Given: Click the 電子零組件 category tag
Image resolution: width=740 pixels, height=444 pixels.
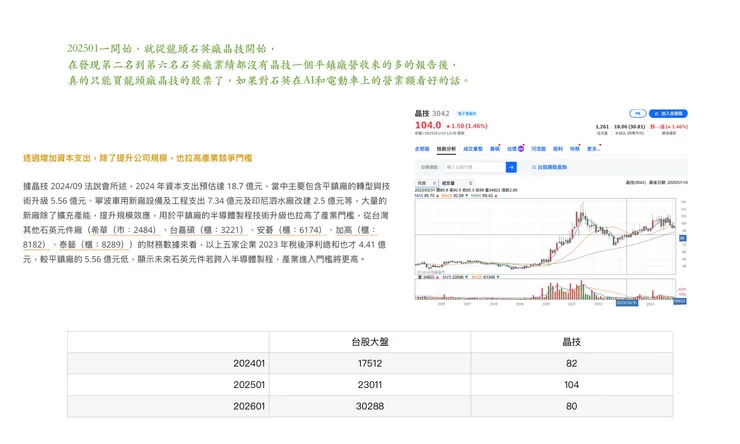Looking at the screenshot, I should [467, 114].
